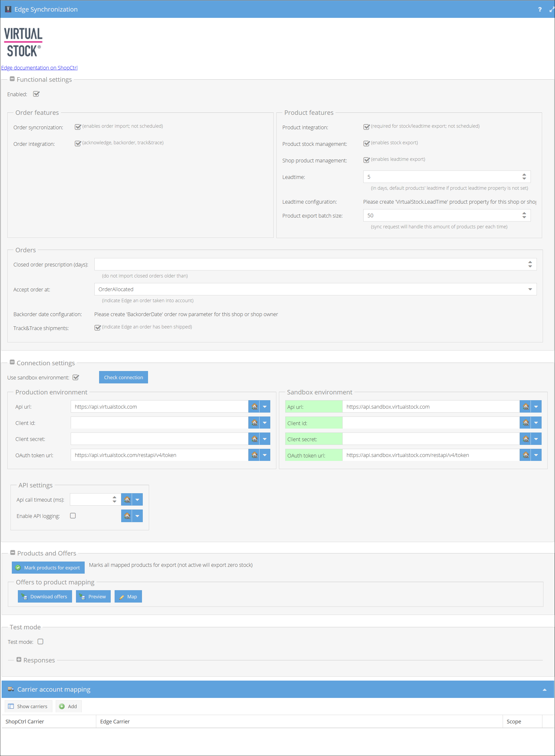
Task: Click Product export batch size spinner
Action: tap(524, 215)
